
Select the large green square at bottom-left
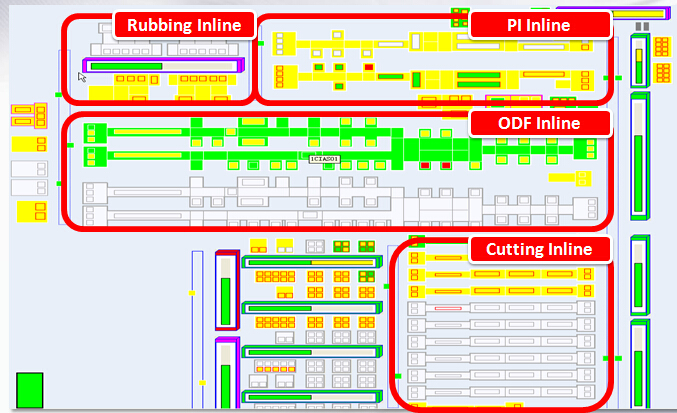tap(30, 389)
